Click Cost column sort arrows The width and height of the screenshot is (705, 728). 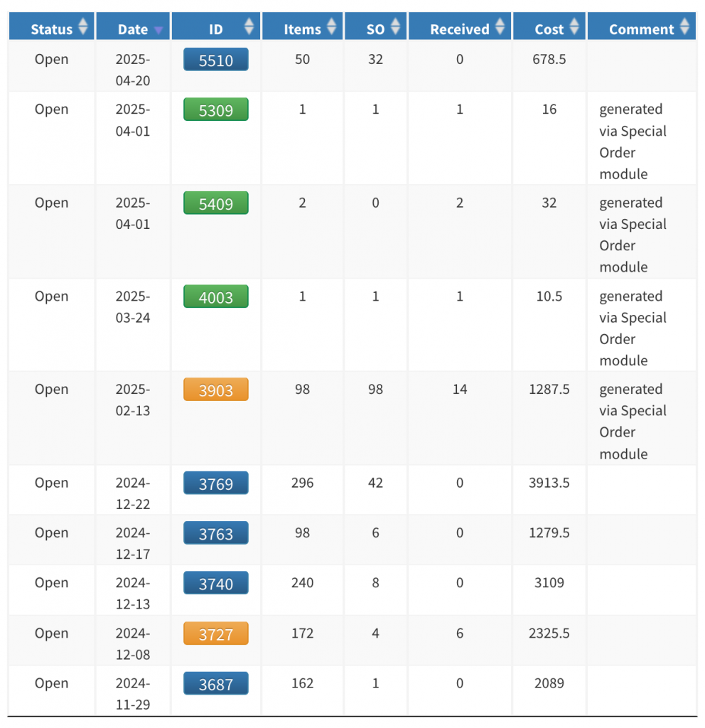[x=574, y=26]
